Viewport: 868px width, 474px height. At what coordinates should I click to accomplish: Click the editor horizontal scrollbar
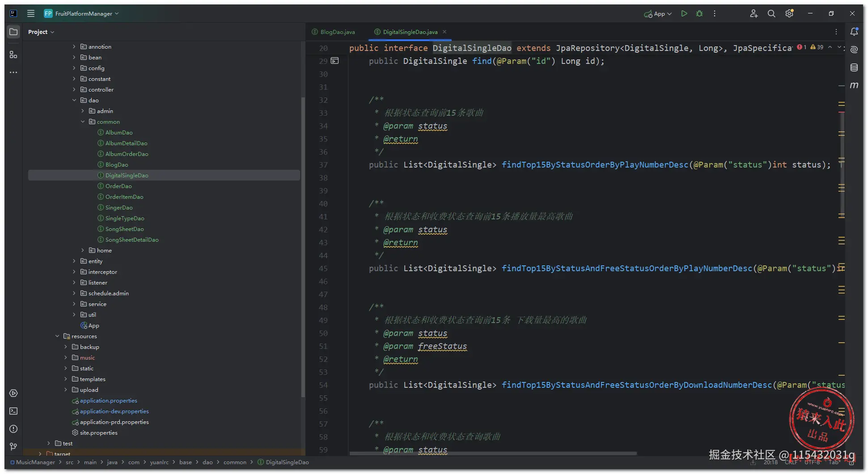[493, 453]
